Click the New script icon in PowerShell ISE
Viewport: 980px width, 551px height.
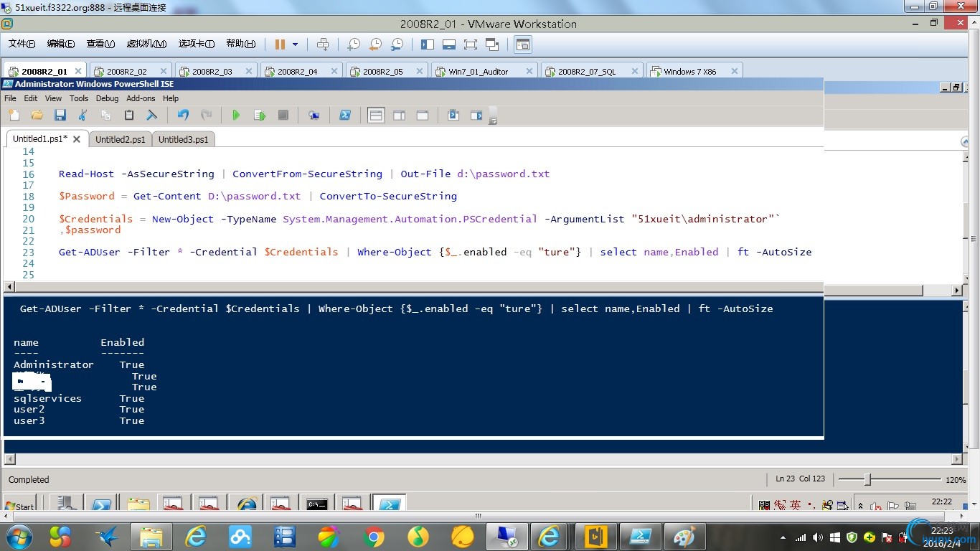coord(14,116)
